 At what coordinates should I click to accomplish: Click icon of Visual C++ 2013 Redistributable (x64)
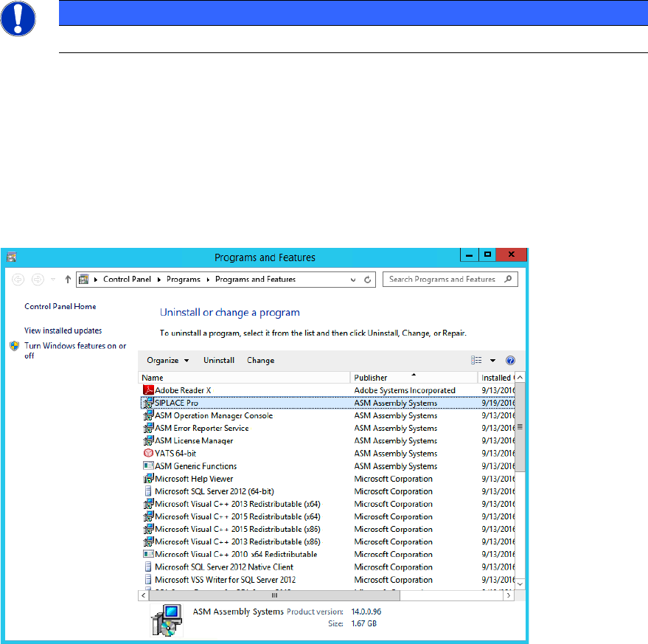click(148, 504)
